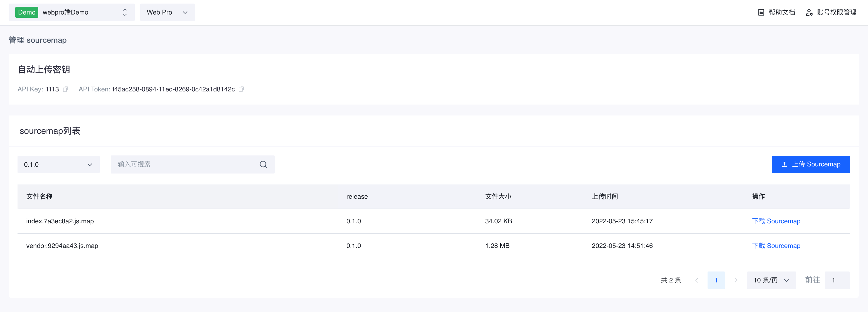Open 帮助文档 link
The height and width of the screenshot is (312, 868).
click(782, 13)
